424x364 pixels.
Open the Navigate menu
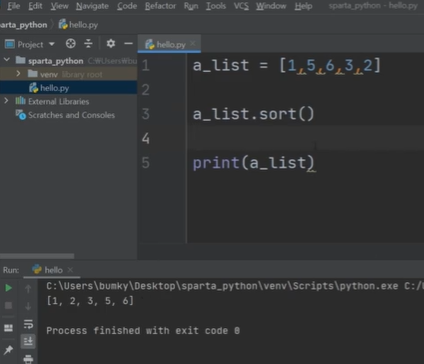coord(92,6)
